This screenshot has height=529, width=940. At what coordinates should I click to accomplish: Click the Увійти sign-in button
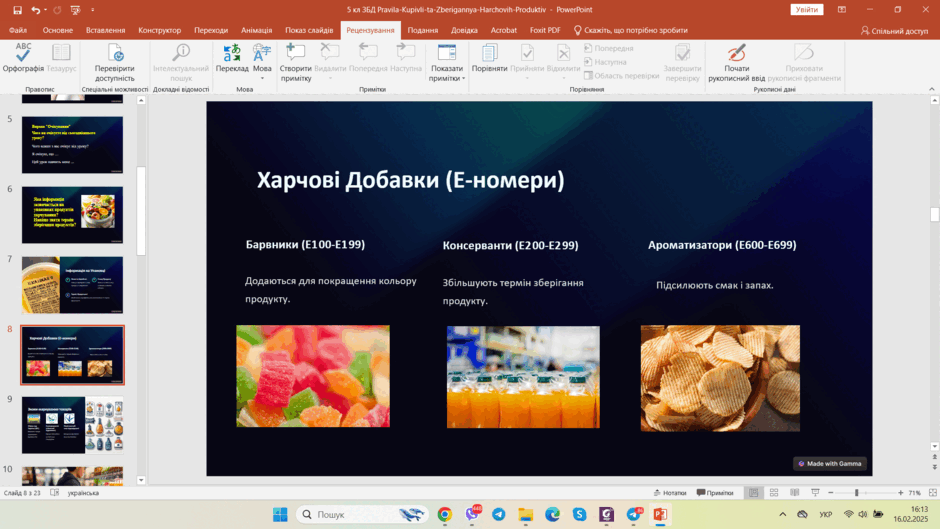806,10
